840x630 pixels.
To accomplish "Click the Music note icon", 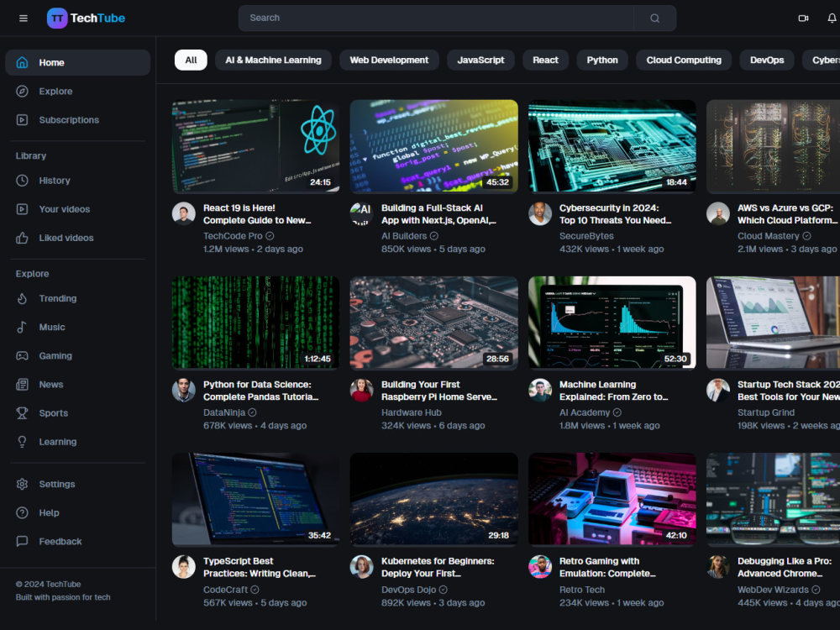I will 22,328.
